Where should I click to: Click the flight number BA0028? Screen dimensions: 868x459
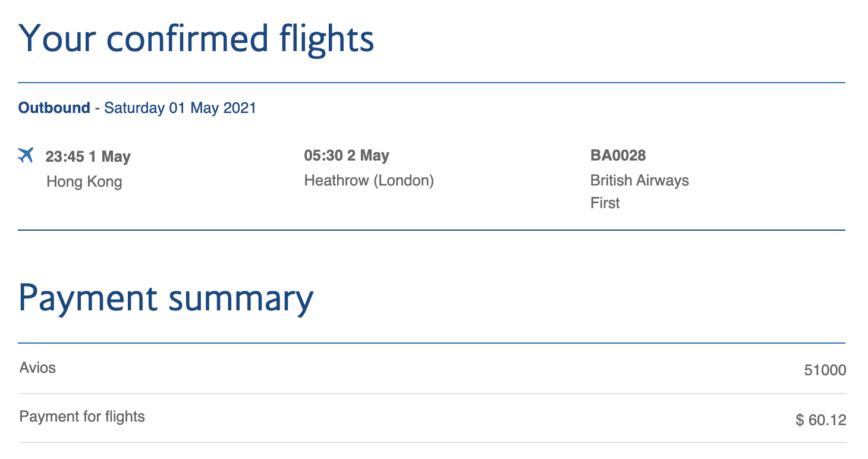pyautogui.click(x=618, y=156)
